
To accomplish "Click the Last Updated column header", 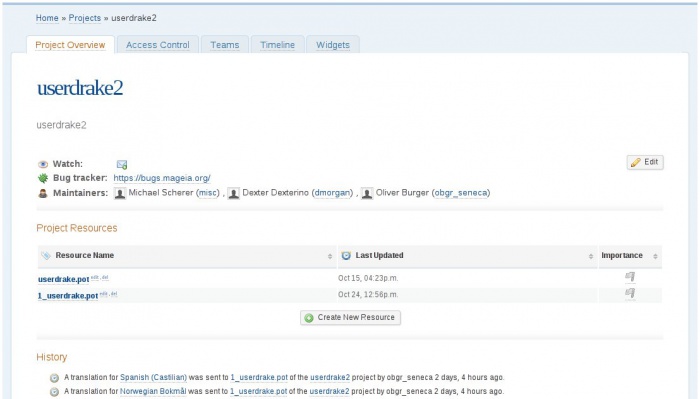I will pyautogui.click(x=467, y=256).
